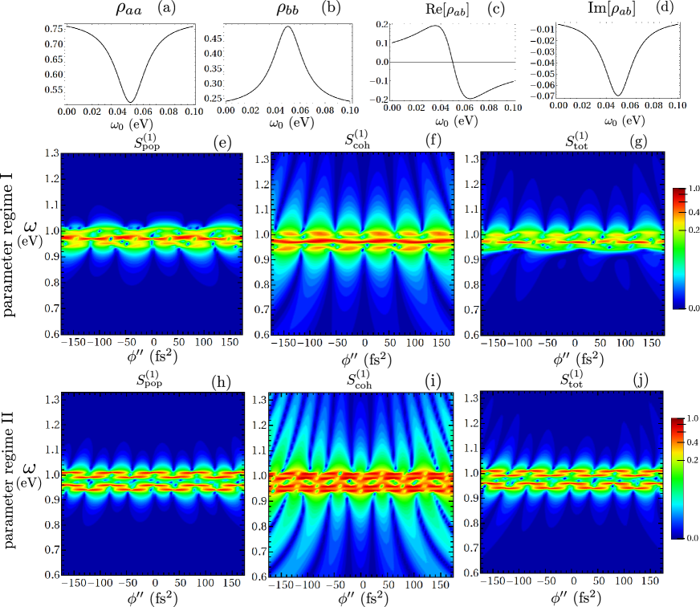Click the (d) panel letter label
This screenshot has width=700, height=607.
pyautogui.click(x=665, y=7)
